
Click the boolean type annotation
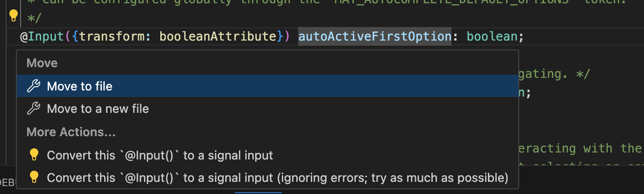[492, 36]
